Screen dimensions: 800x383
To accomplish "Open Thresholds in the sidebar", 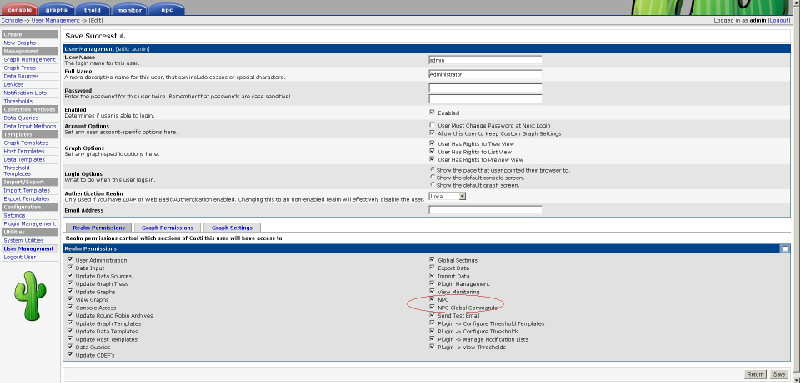I will click(x=18, y=101).
